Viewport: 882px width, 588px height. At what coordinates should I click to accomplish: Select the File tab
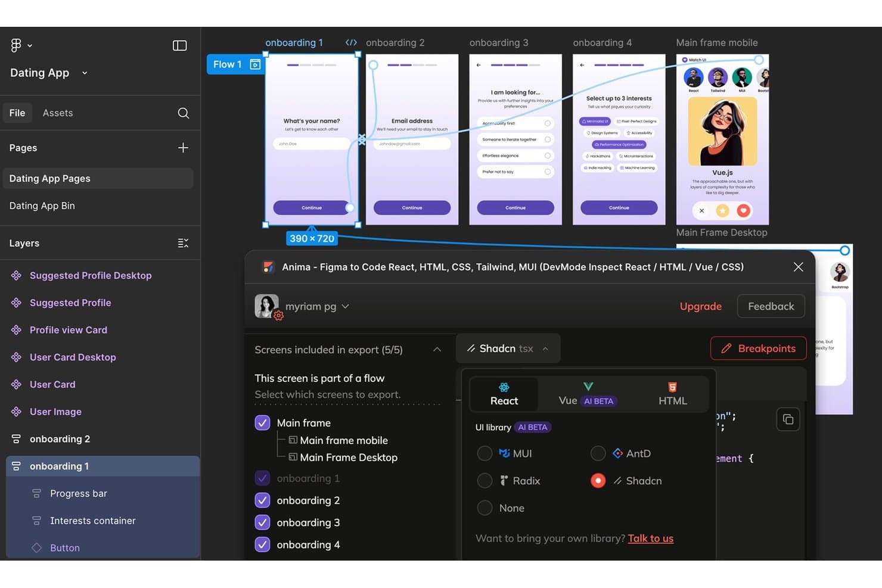pyautogui.click(x=17, y=113)
